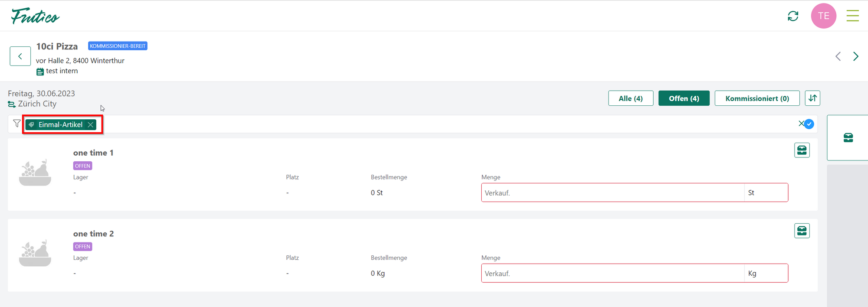Open the crate side panel
The image size is (868, 307).
coord(848,138)
